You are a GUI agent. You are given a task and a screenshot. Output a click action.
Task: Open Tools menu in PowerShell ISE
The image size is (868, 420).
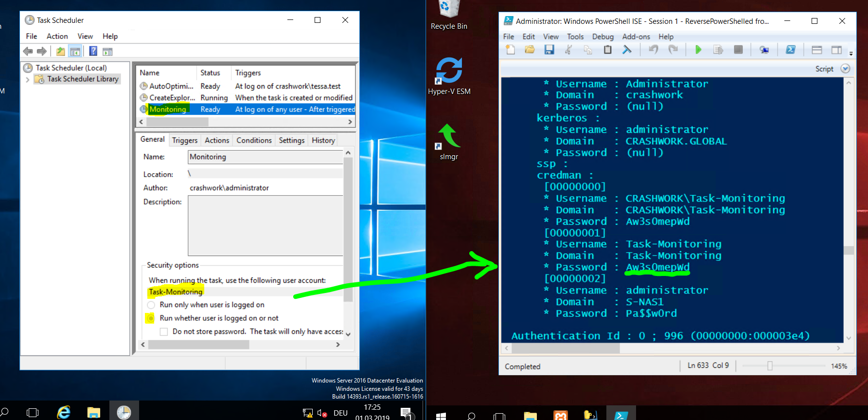(575, 37)
